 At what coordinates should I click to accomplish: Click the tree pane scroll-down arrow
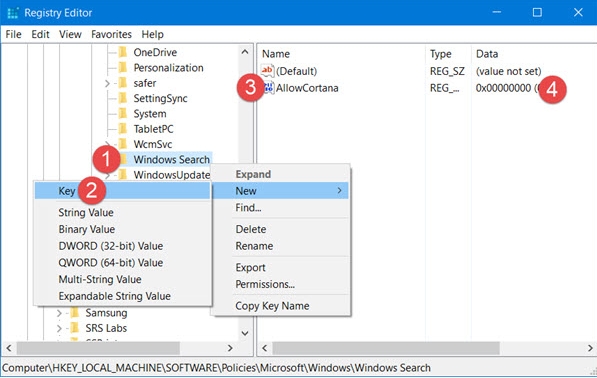coord(245,333)
